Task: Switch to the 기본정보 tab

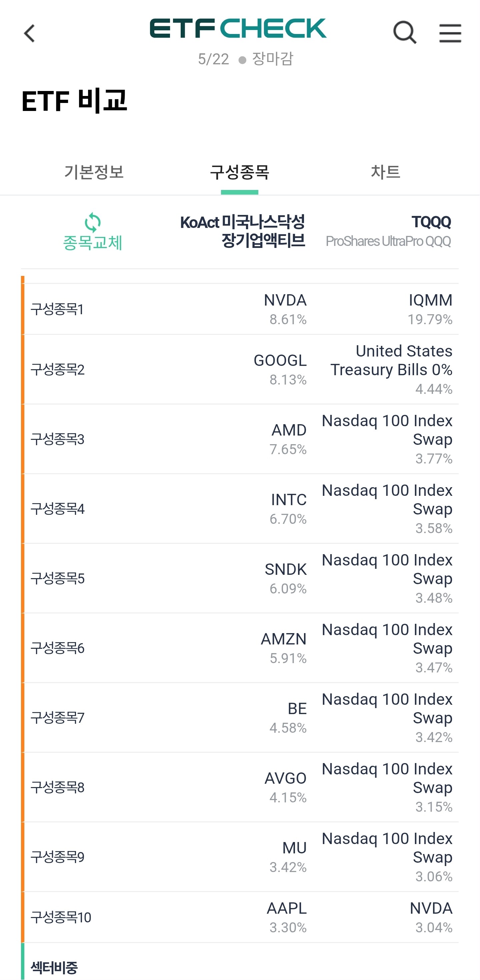Action: tap(94, 172)
